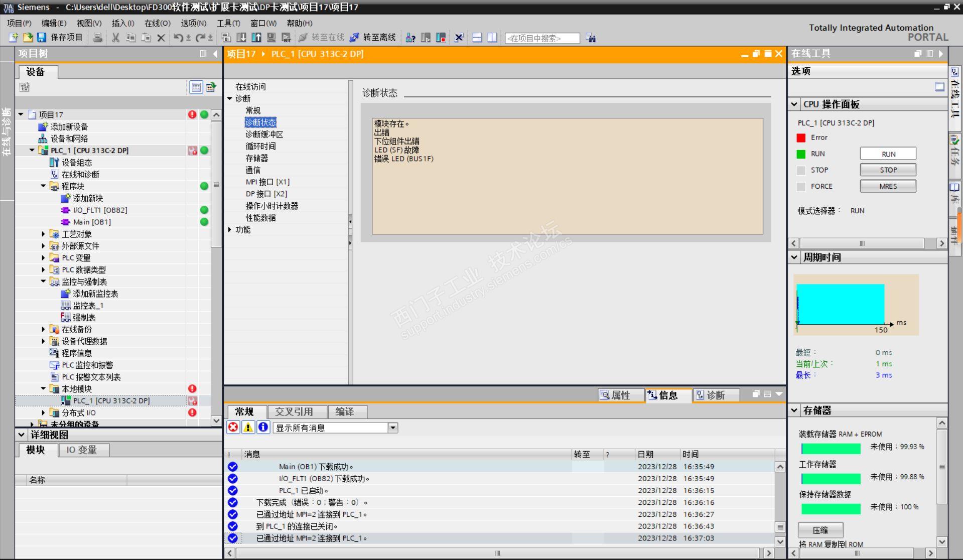Redo the last undone action in toolbar
The image size is (963, 560).
[201, 38]
